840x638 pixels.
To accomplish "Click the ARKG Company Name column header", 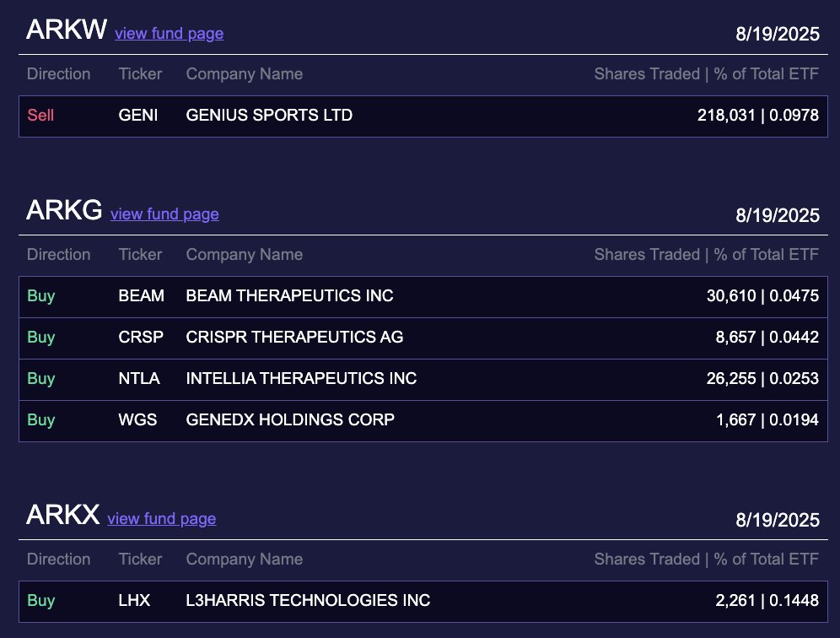I will 245,255.
